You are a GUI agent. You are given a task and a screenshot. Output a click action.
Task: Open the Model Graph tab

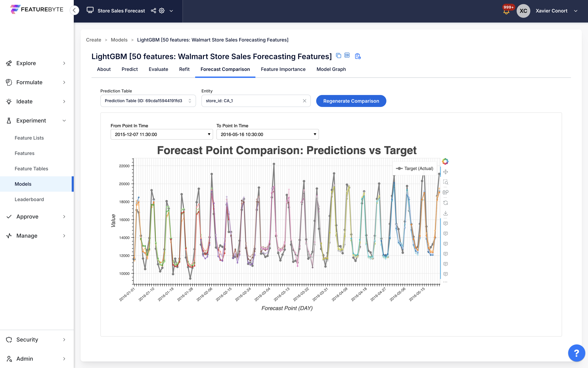coord(331,69)
